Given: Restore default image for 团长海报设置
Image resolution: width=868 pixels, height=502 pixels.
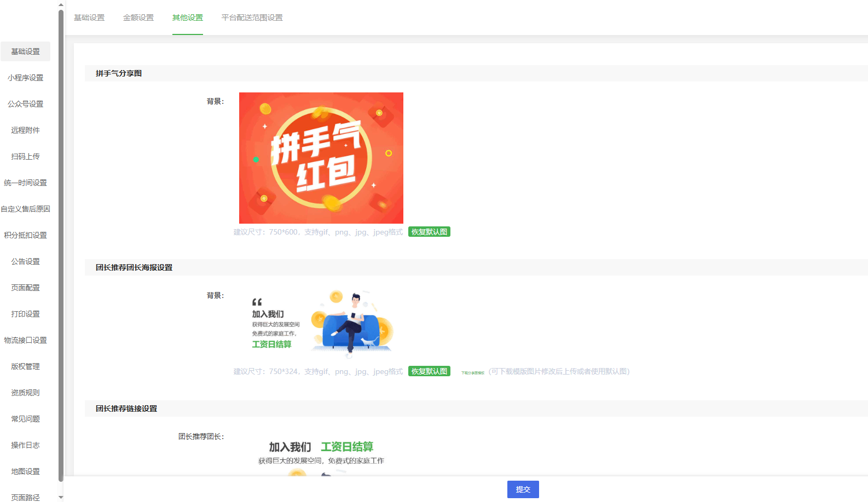Looking at the screenshot, I should (x=429, y=371).
